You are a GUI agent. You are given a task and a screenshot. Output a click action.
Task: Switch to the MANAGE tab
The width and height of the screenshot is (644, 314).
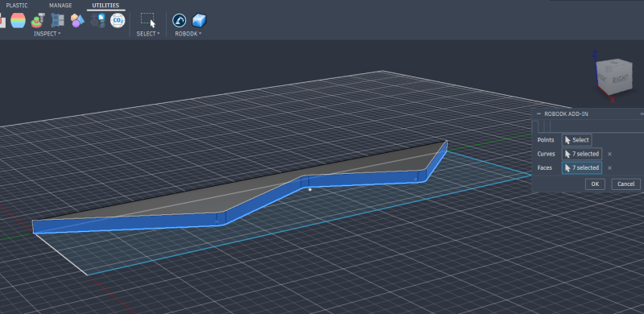[60, 6]
